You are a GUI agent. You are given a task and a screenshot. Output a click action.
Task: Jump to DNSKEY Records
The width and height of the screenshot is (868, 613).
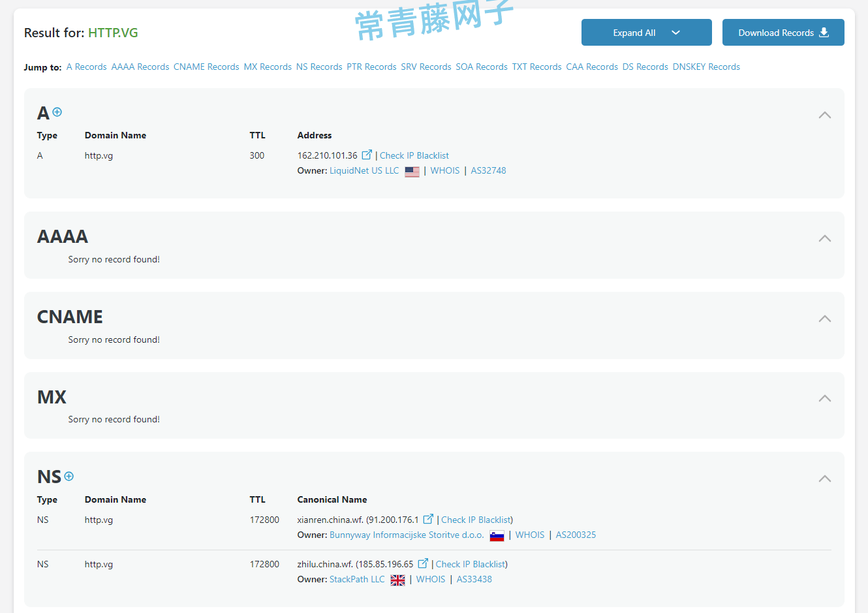coord(706,67)
